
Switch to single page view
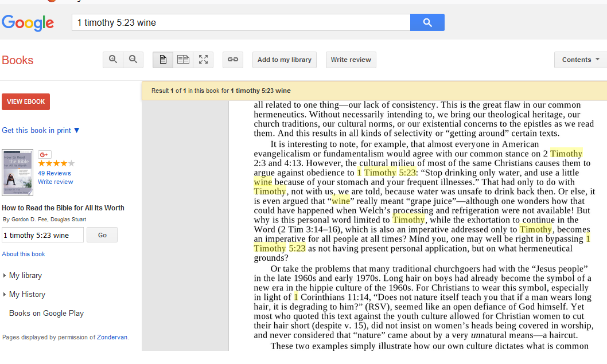[163, 60]
